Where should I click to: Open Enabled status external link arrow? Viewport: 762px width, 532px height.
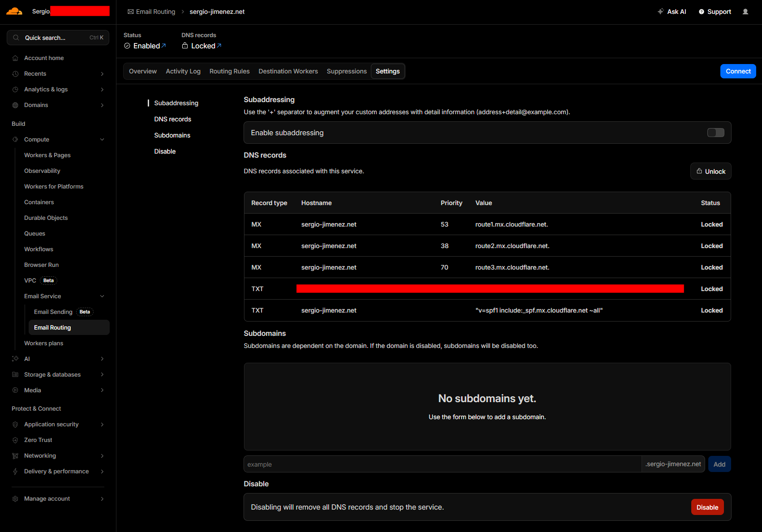coord(164,46)
